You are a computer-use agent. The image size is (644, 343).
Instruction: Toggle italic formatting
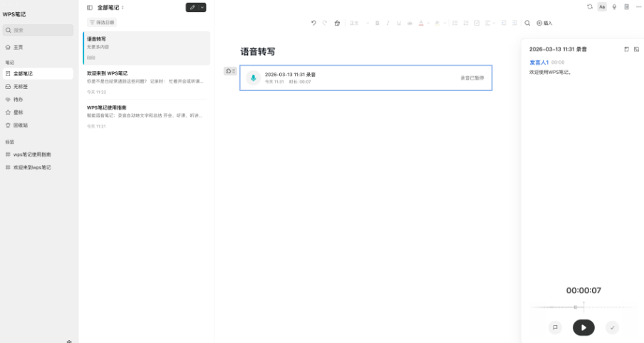tap(388, 23)
